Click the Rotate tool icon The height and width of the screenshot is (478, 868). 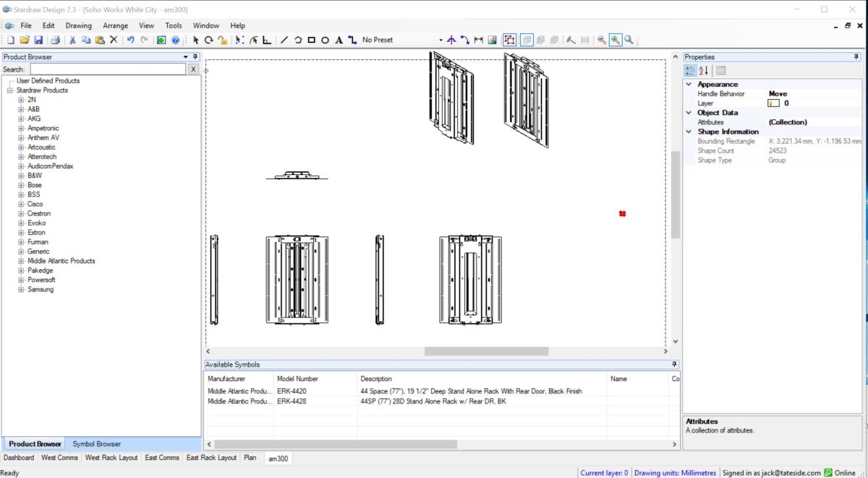click(208, 40)
